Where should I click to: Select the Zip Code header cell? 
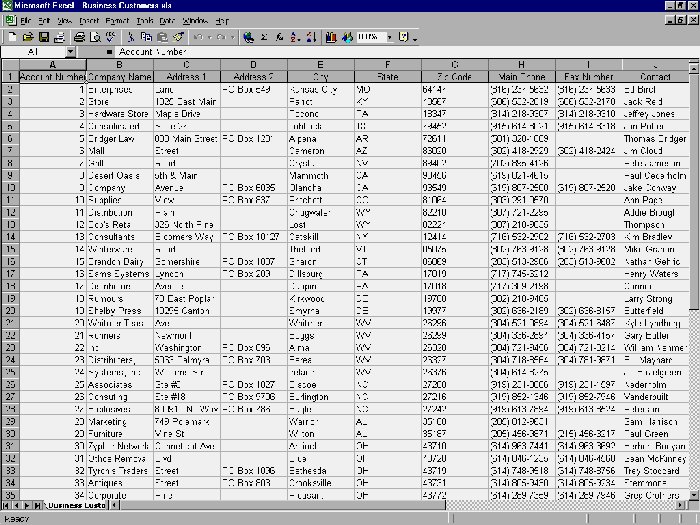[454, 77]
